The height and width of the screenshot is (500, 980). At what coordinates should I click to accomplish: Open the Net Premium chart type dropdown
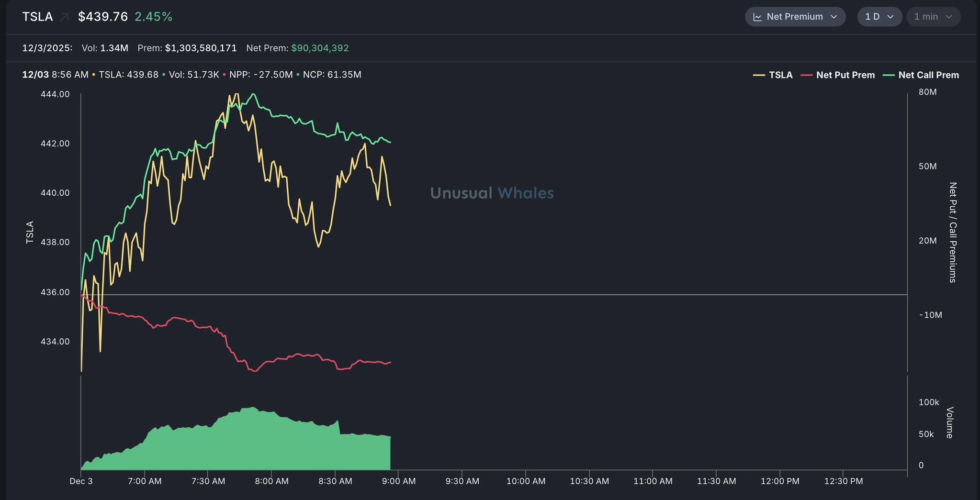[795, 17]
